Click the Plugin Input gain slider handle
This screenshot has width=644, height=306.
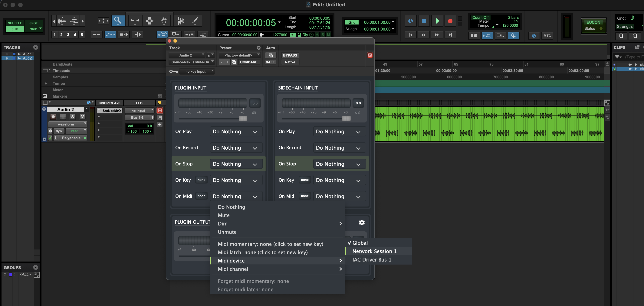[243, 118]
